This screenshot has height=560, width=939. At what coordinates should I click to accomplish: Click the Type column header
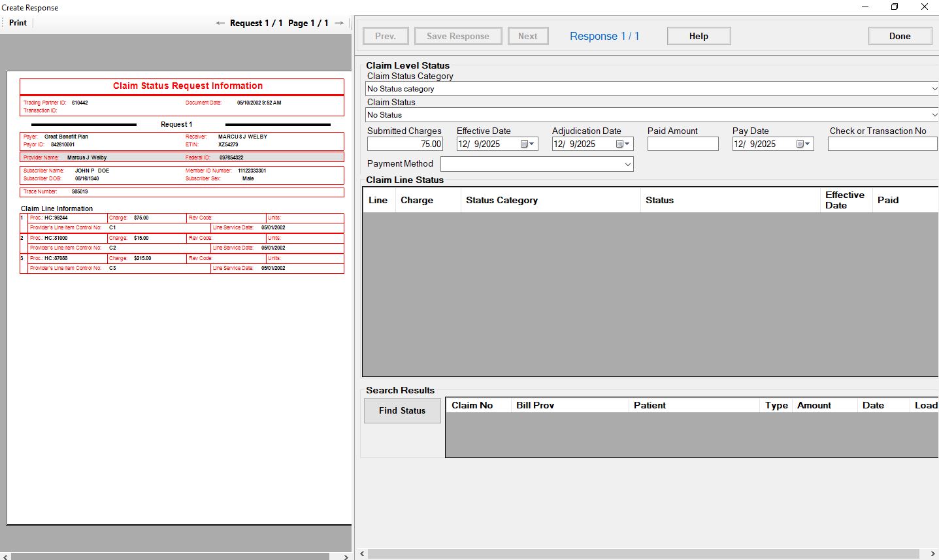pos(776,405)
